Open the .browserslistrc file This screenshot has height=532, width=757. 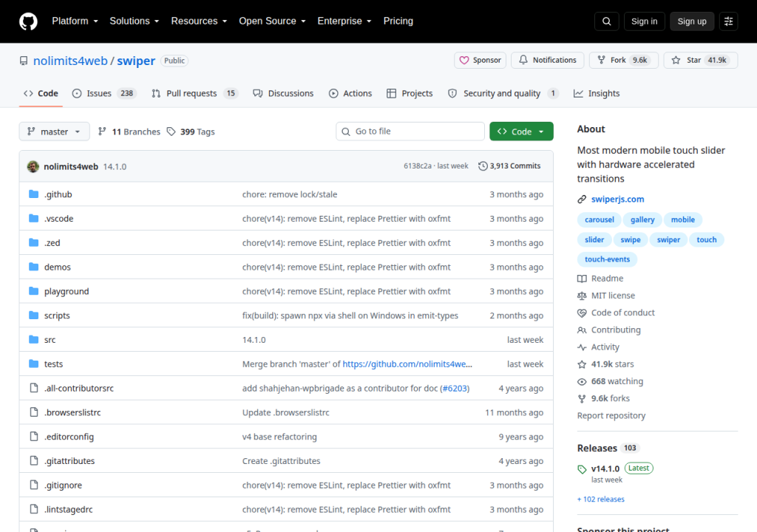pos(72,412)
